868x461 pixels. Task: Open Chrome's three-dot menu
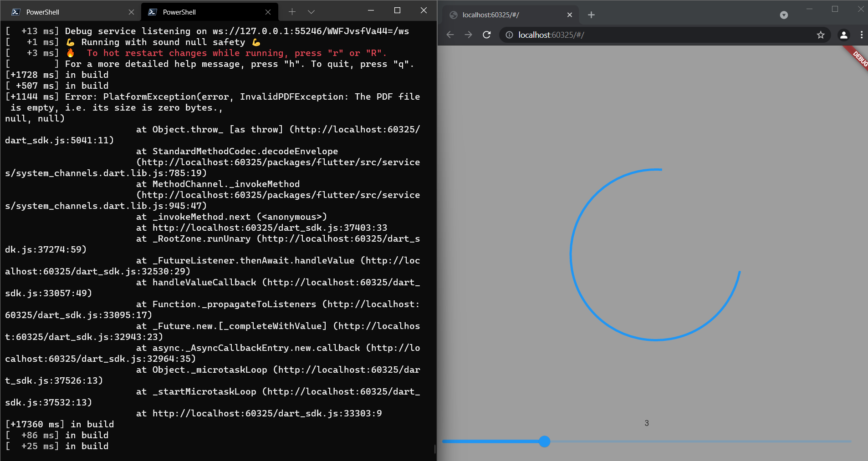coord(861,35)
